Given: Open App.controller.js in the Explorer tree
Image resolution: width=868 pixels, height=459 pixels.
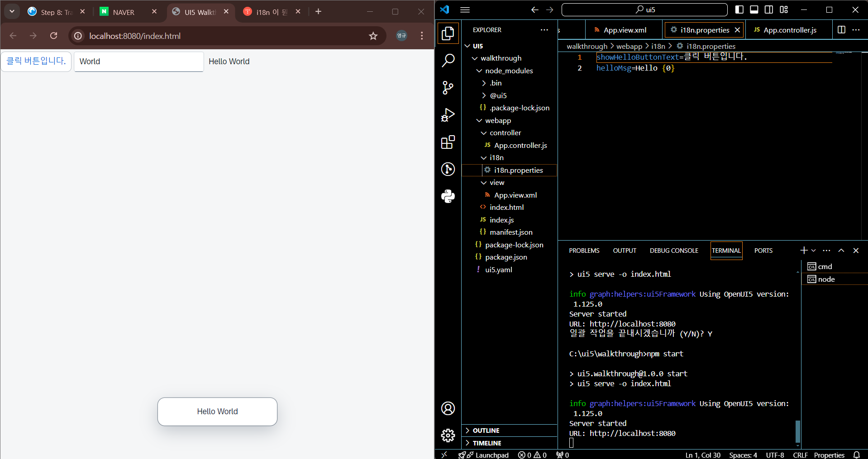Looking at the screenshot, I should [x=520, y=146].
